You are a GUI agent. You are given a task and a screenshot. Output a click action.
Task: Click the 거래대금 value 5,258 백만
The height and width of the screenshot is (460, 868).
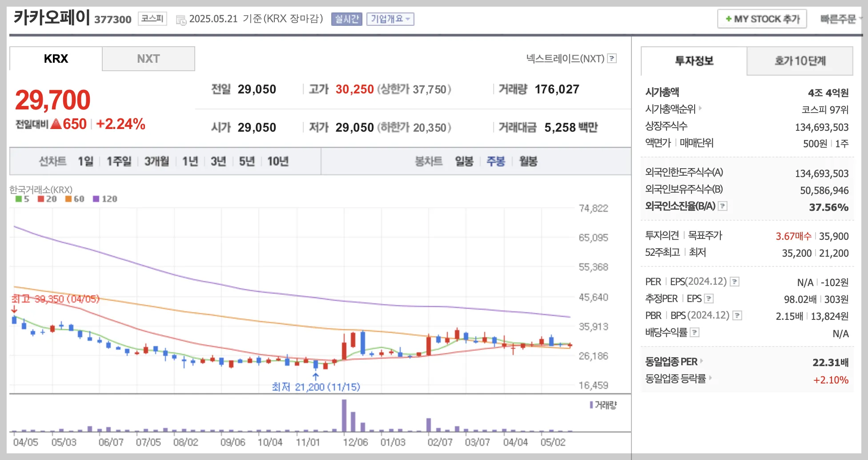click(571, 127)
